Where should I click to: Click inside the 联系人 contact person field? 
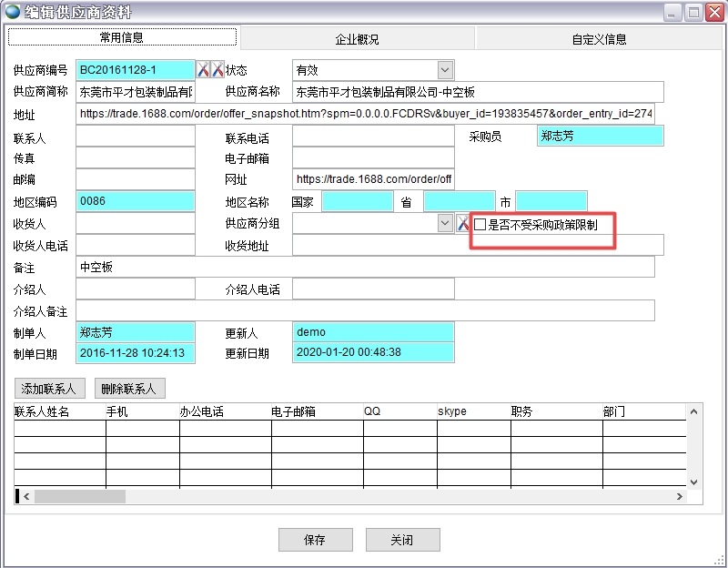point(135,135)
